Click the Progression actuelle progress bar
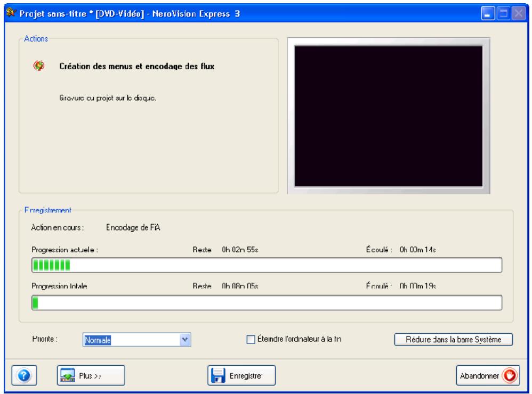Screen dimensions: 532x394 pos(267,265)
